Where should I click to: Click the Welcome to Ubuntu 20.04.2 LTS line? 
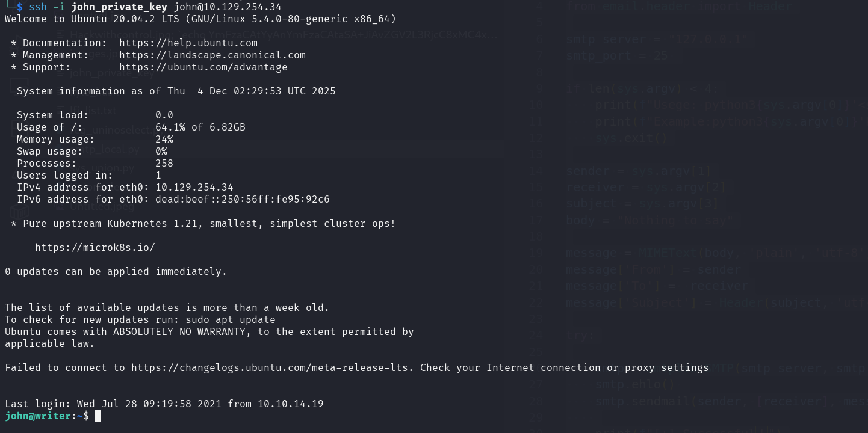[x=200, y=19]
